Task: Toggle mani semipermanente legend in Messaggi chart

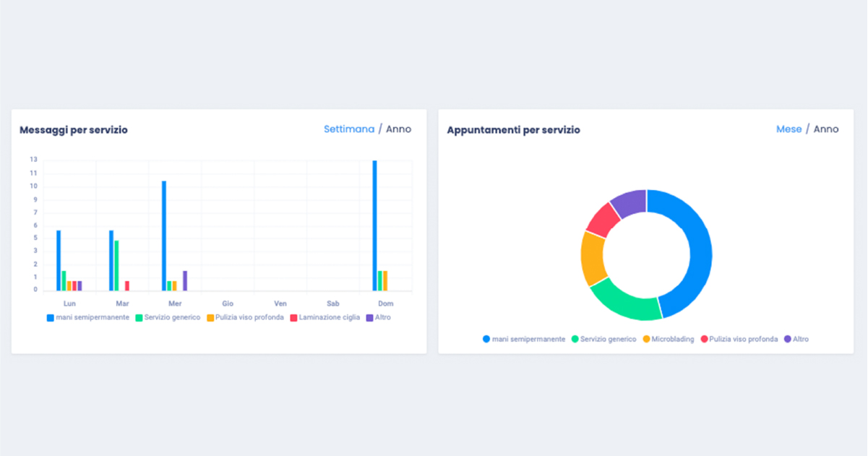Action: click(x=88, y=317)
